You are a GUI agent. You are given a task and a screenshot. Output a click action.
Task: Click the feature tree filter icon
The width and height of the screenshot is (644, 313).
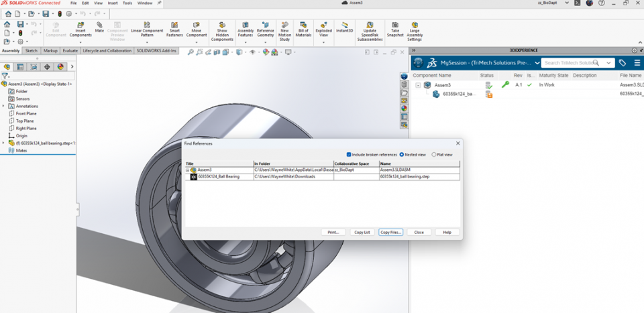[x=5, y=76]
